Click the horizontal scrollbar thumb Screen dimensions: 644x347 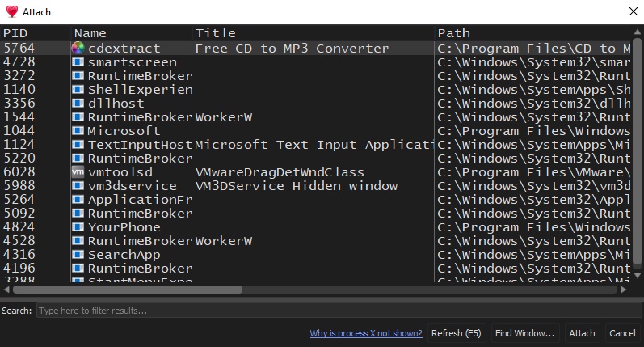(x=127, y=289)
